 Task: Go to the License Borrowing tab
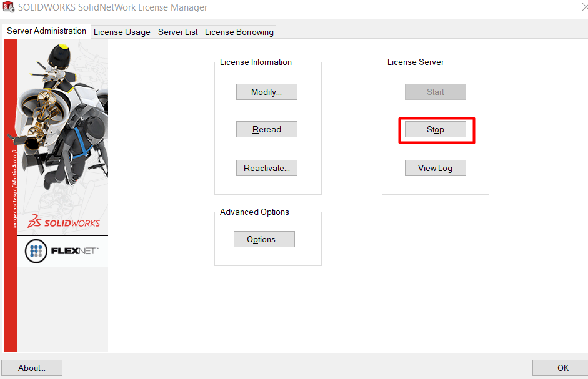tap(239, 32)
